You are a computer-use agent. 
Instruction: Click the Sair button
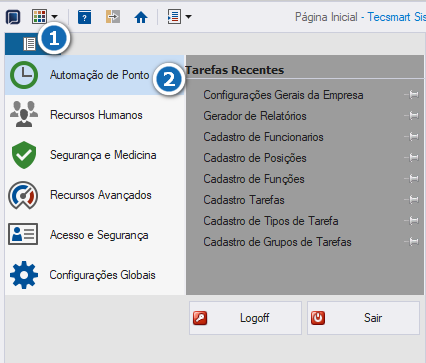click(x=363, y=318)
